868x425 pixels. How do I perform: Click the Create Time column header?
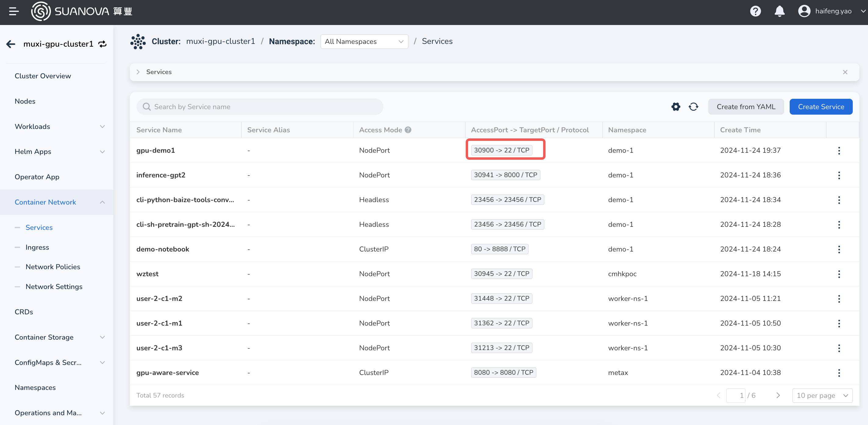click(740, 130)
